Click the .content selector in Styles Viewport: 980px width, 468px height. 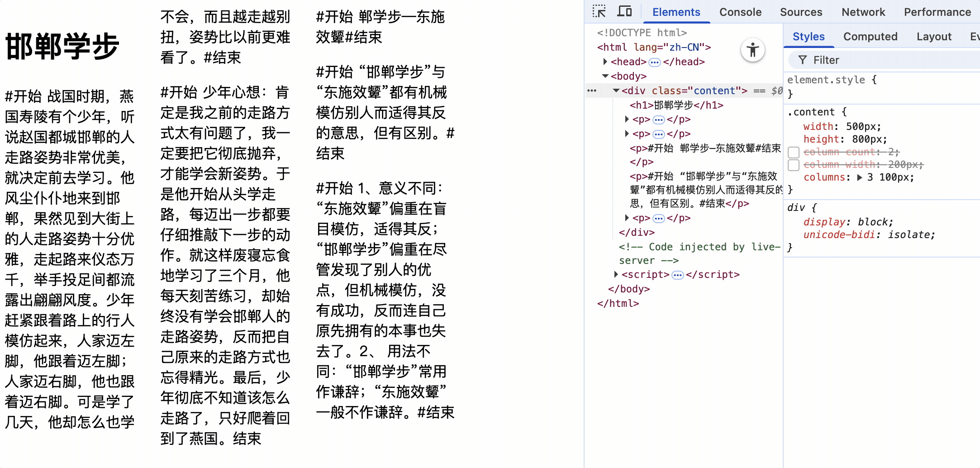pyautogui.click(x=811, y=112)
